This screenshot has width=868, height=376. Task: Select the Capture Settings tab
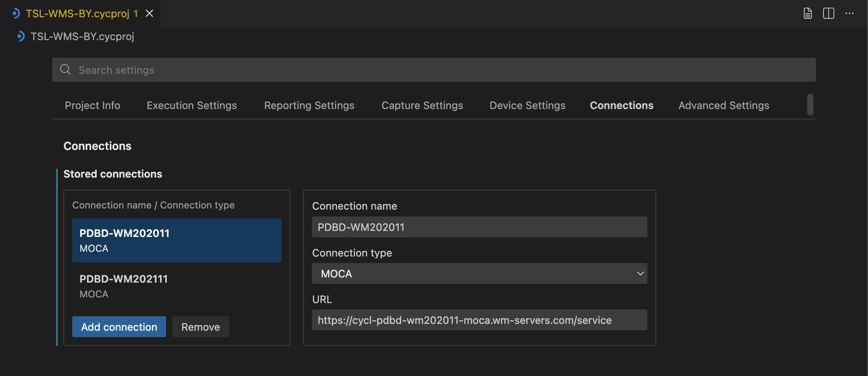pos(422,105)
